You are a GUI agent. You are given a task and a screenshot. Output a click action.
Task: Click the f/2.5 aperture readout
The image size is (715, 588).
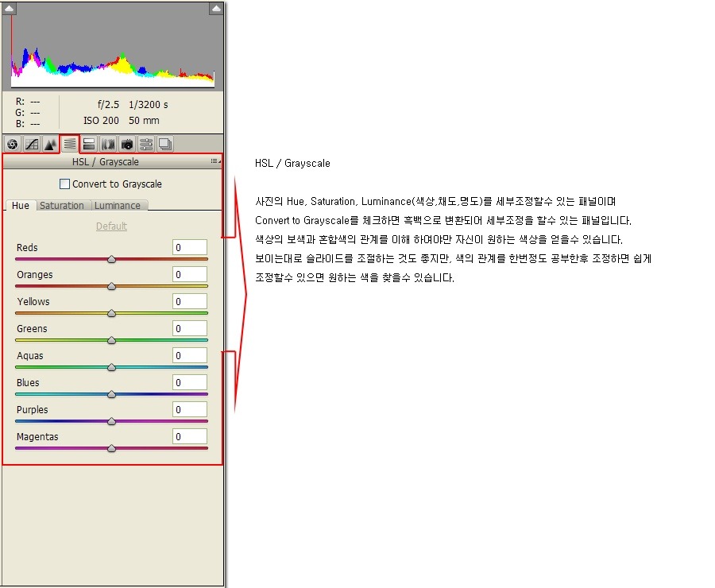[x=108, y=104]
